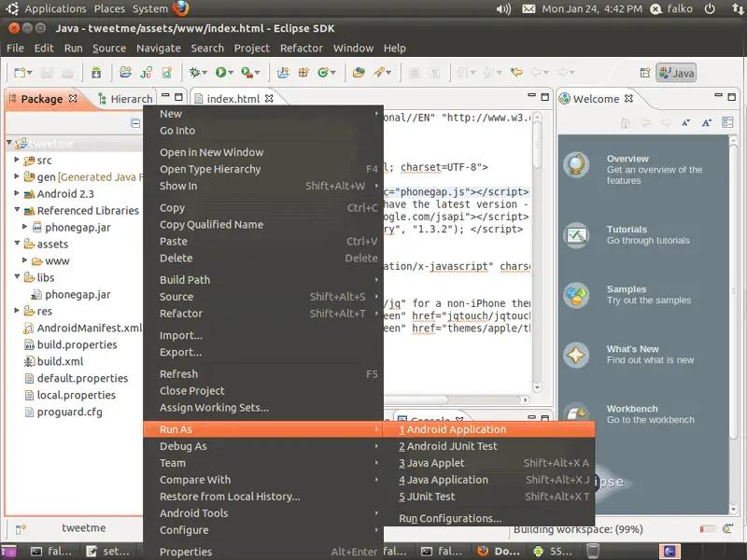This screenshot has height=560, width=747.
Task: Select Build Path in the context menu
Action: (263, 280)
